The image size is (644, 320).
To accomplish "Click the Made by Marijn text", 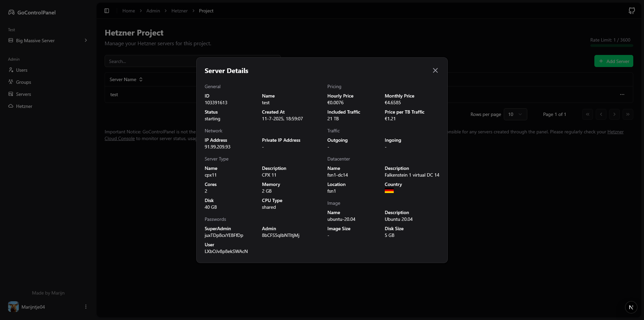I will (48, 293).
